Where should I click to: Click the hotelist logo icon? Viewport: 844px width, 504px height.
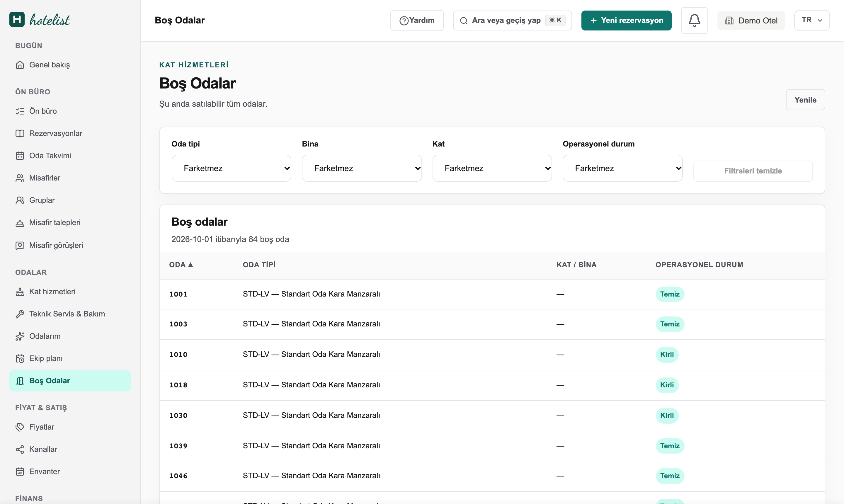(17, 19)
